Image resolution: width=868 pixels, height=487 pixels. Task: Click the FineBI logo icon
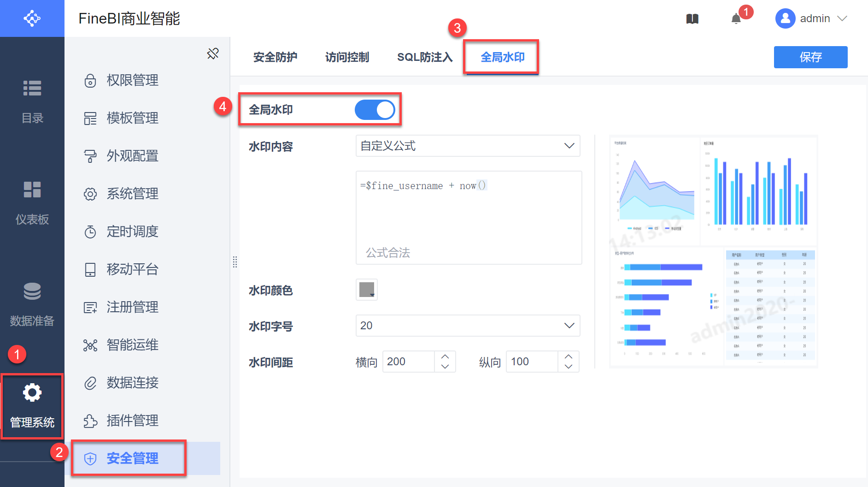tap(32, 18)
